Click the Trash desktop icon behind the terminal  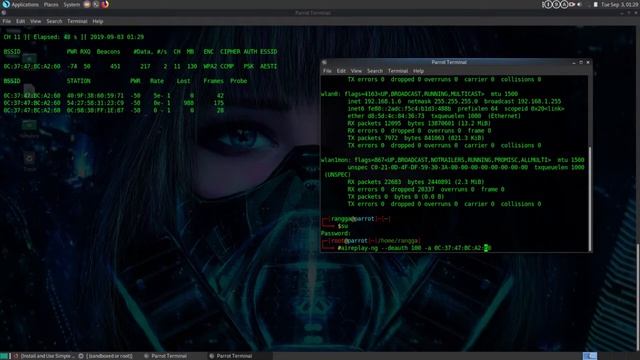(x=29, y=161)
